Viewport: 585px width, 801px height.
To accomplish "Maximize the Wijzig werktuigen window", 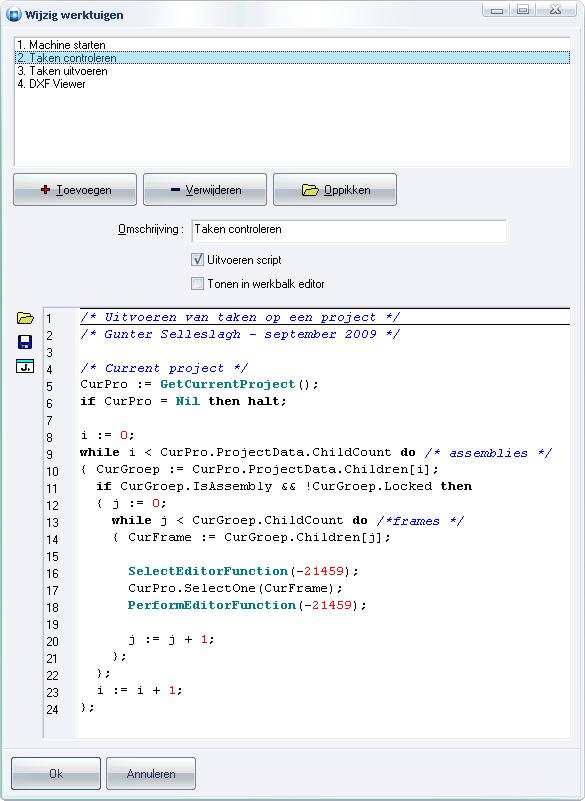I will [523, 9].
